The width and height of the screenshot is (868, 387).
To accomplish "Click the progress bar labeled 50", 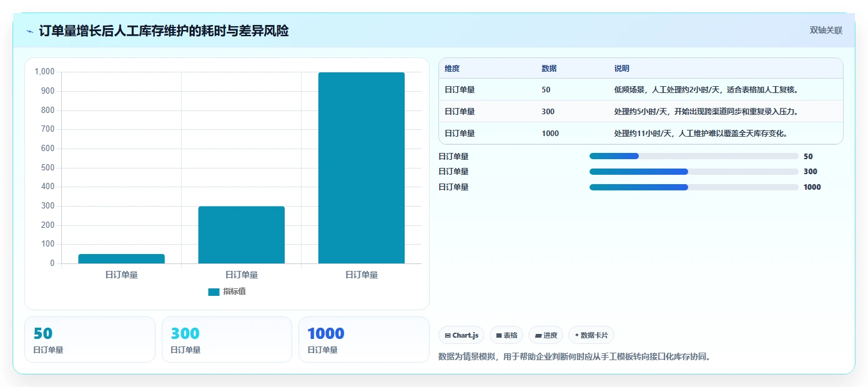I will click(694, 156).
